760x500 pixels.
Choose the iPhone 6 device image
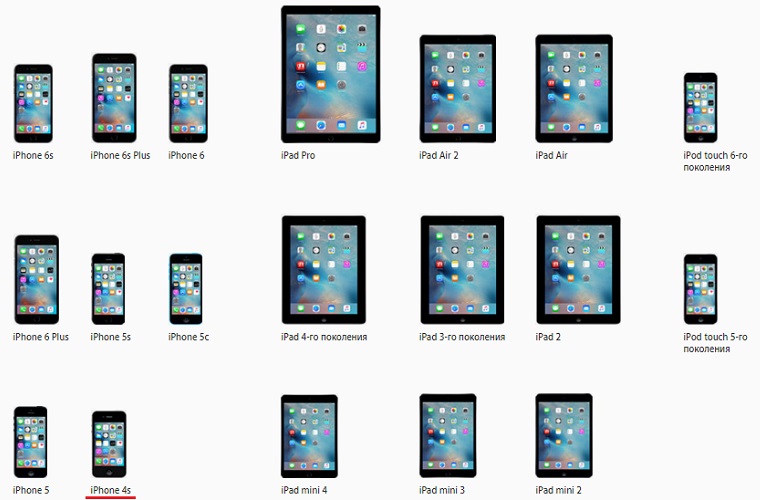tap(188, 103)
